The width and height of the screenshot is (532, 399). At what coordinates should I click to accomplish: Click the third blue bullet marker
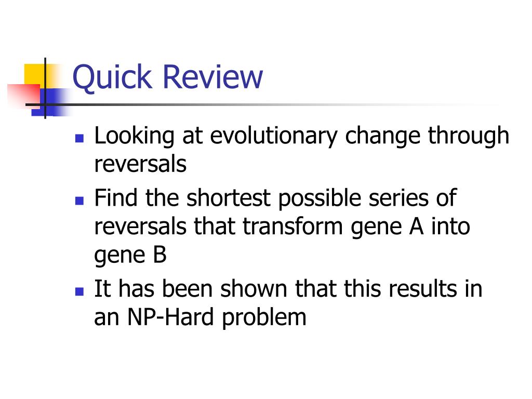click(79, 291)
